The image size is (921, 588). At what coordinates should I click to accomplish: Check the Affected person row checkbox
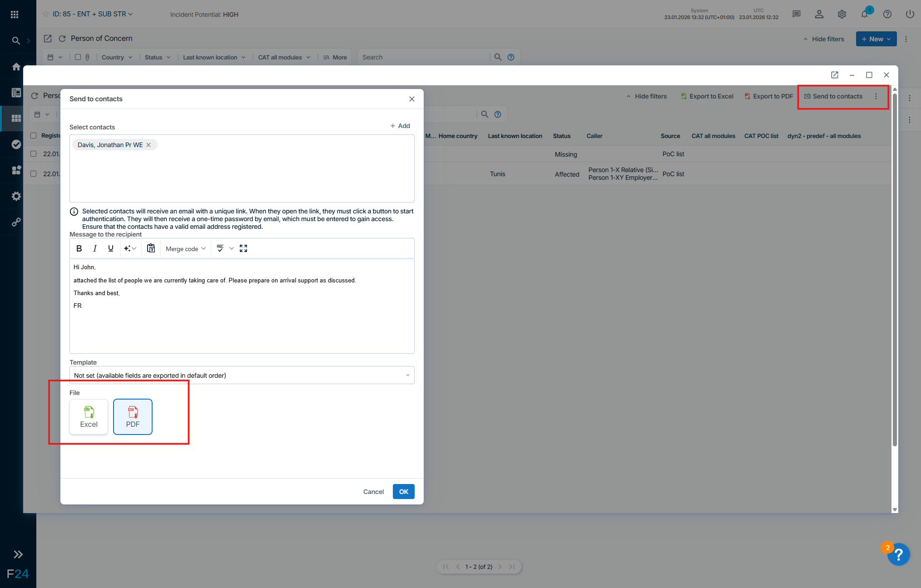[33, 174]
